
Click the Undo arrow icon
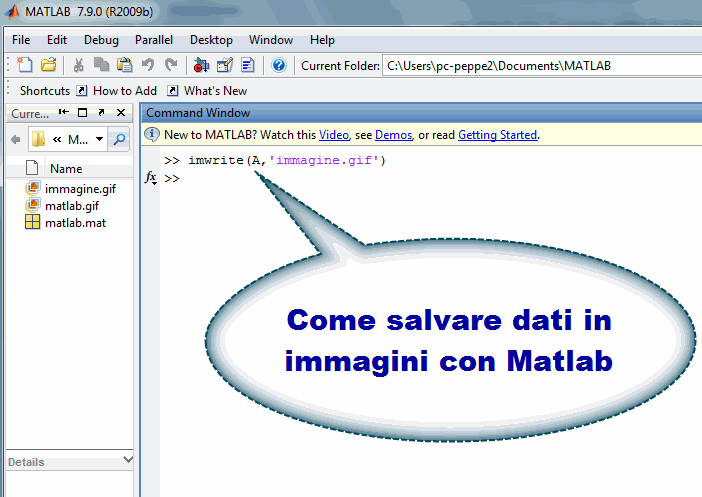click(x=148, y=65)
